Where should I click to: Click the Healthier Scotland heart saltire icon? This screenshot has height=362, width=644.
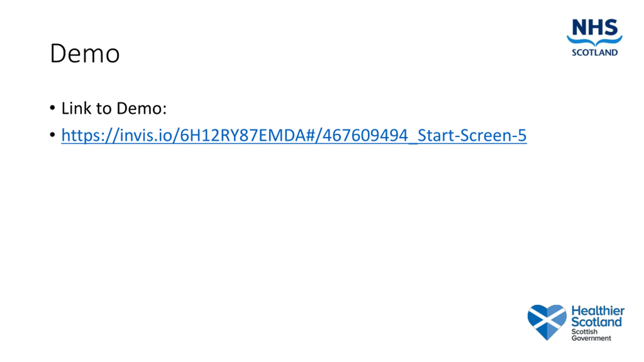547,323
